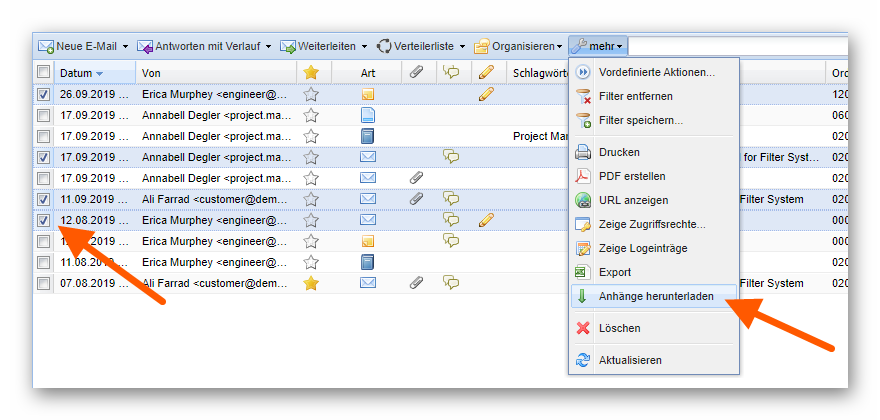Viewport: 880px width, 420px height.
Task: Click the note type icon in 26.09.2019 row
Action: tap(368, 94)
